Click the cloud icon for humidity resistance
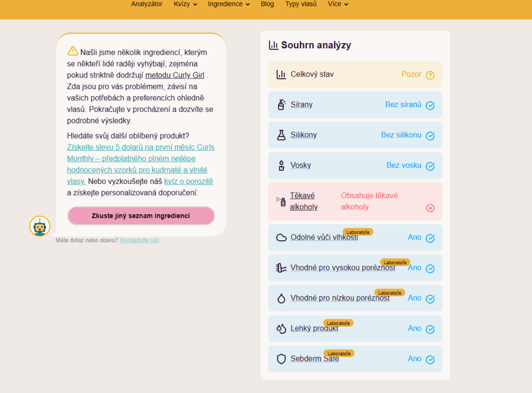Image resolution: width=532 pixels, height=393 pixels. click(281, 238)
